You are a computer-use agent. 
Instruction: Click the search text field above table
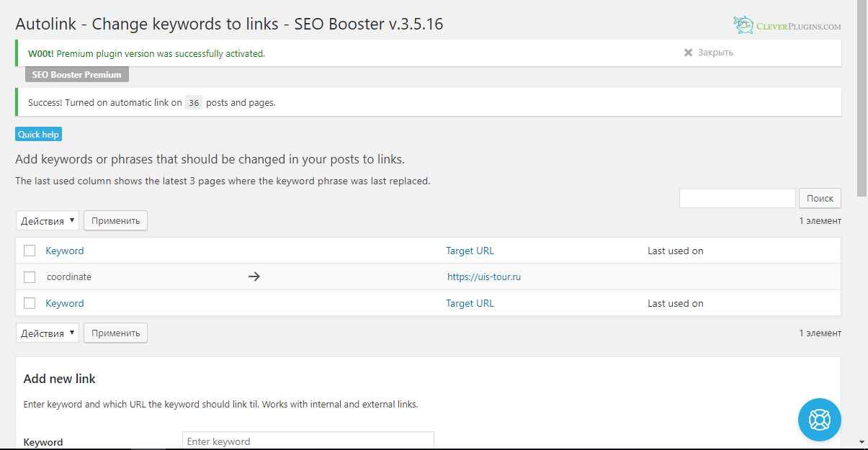tap(738, 198)
